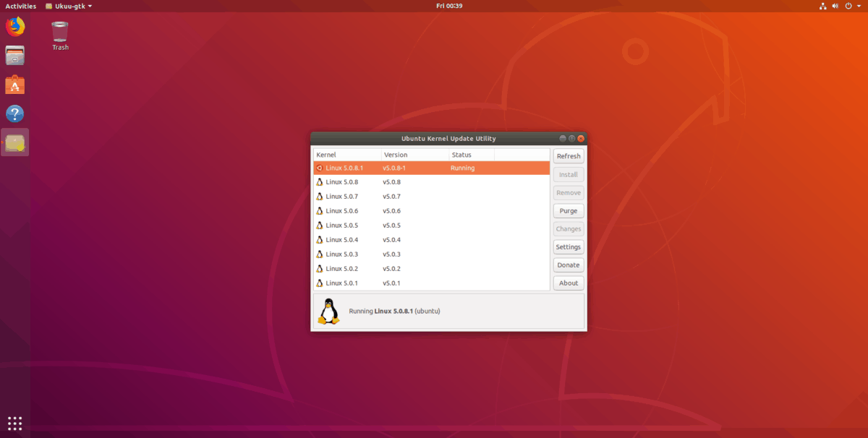
Task: Click the volume icon in the top bar
Action: tap(834, 6)
